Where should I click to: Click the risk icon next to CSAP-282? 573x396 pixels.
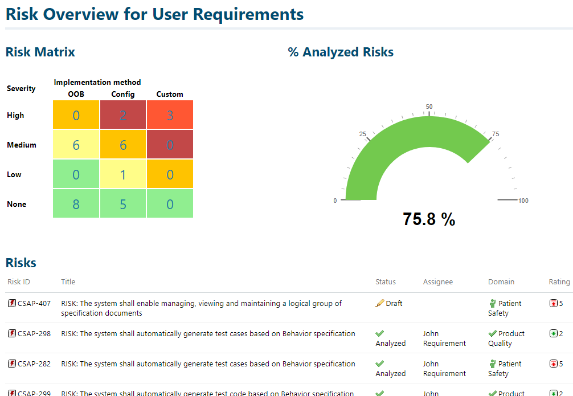pyautogui.click(x=12, y=363)
